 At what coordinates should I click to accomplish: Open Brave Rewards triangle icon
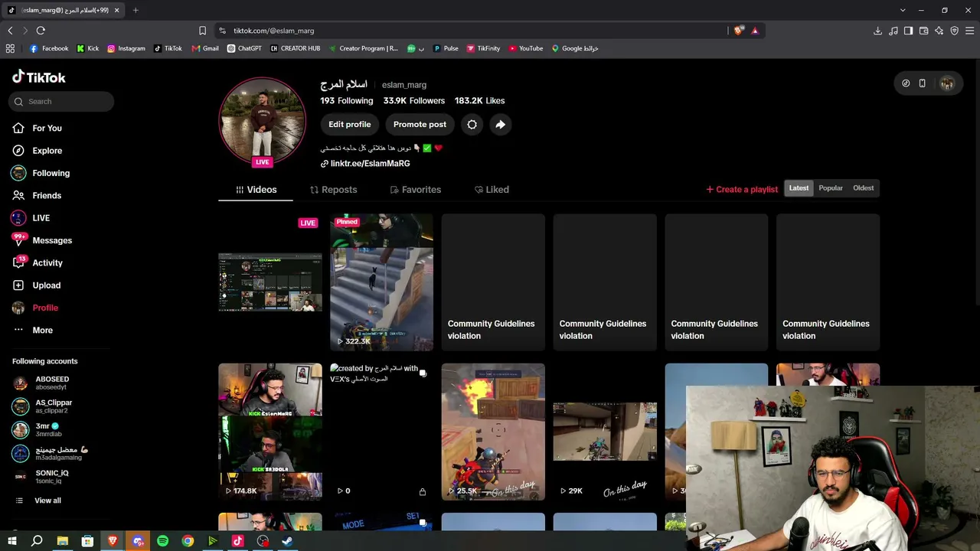(x=755, y=31)
